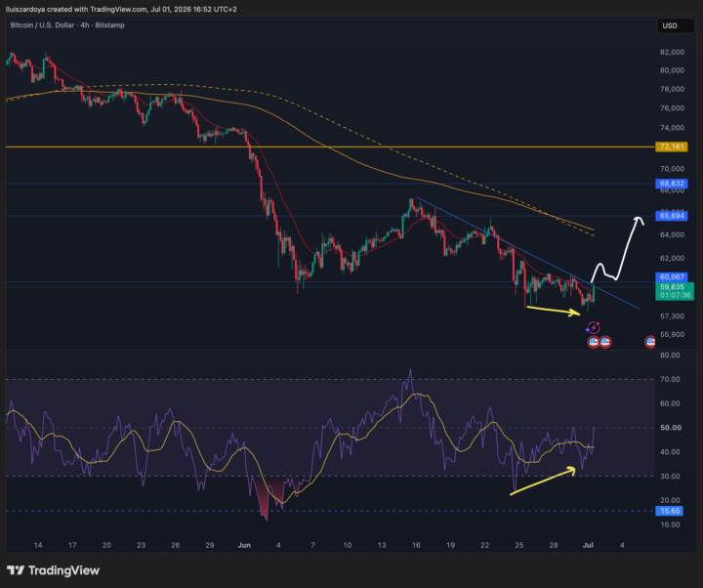Click the US flag event icon above the Jul 4 date
This screenshot has height=588, width=703.
click(650, 342)
